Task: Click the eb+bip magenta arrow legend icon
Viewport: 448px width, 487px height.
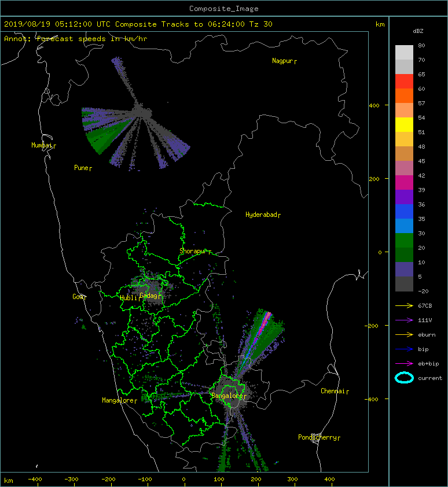Action: (404, 363)
